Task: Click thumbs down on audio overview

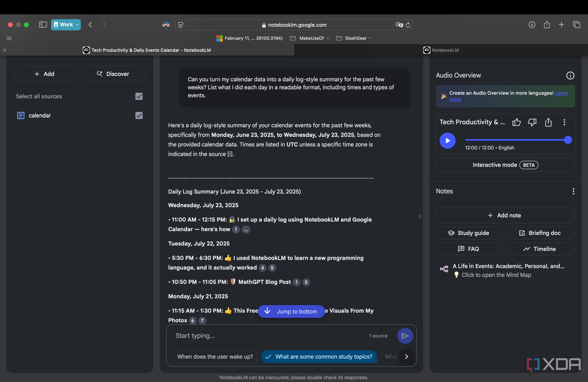Action: click(x=532, y=122)
